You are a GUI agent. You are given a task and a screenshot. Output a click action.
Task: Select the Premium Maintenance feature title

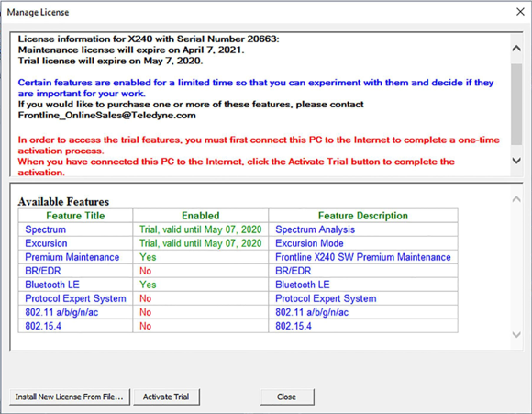[75, 257]
